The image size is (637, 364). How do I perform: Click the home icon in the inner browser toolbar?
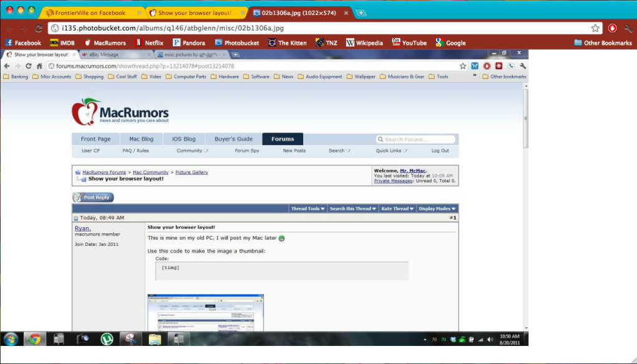point(39,66)
